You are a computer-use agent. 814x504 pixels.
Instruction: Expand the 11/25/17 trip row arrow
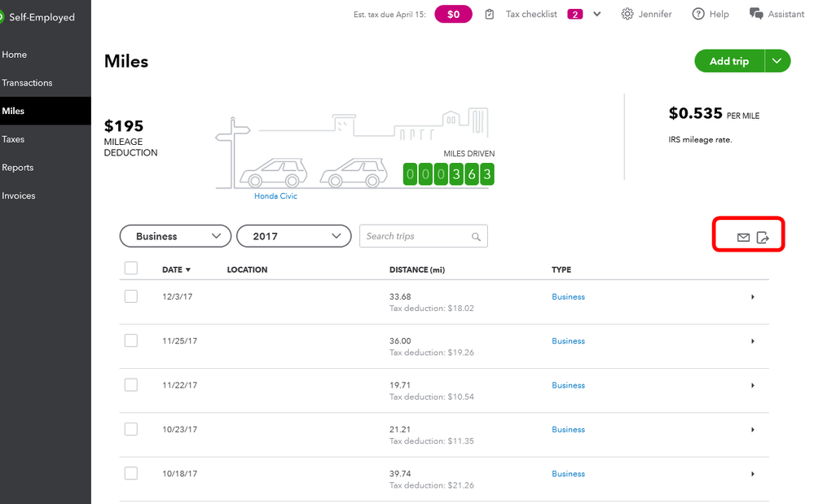point(752,341)
